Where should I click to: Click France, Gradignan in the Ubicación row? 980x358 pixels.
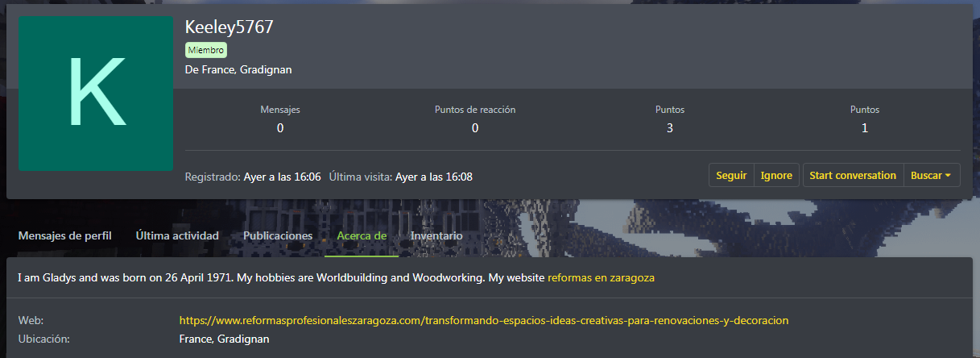(224, 339)
